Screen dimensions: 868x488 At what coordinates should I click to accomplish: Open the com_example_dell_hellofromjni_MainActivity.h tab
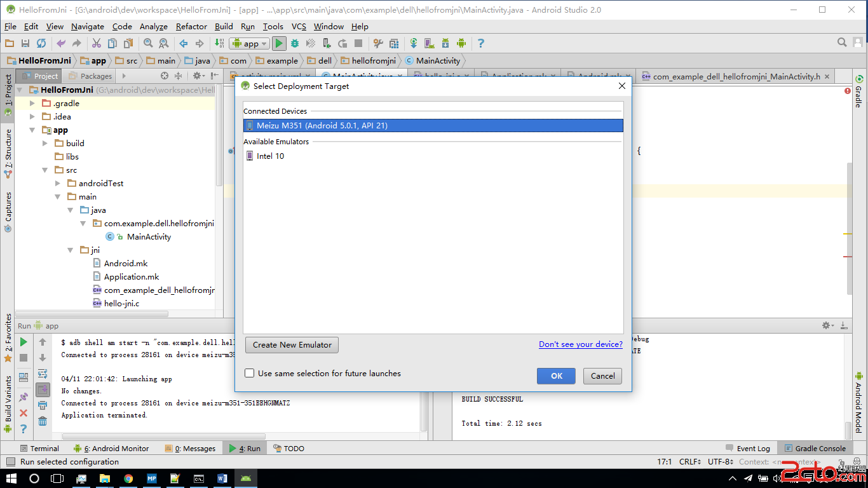pos(736,76)
